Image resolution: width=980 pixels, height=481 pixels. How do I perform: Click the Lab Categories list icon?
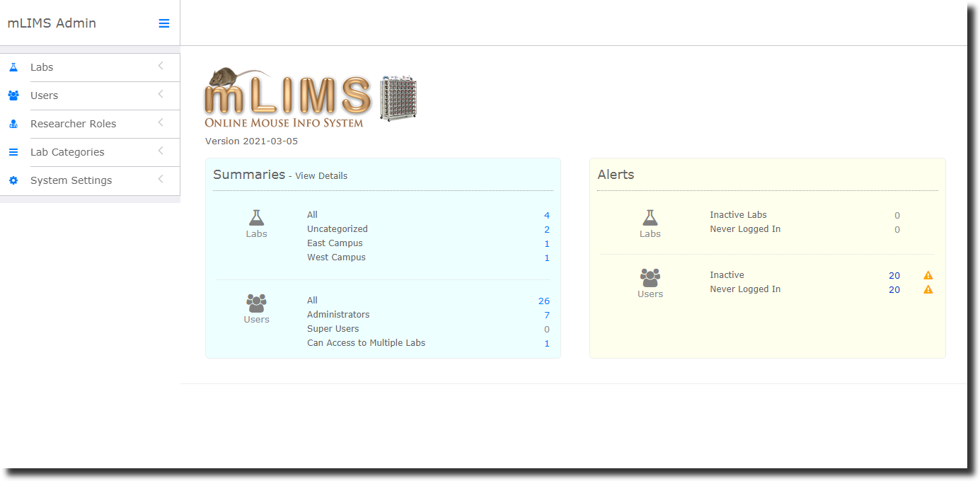pos(13,152)
